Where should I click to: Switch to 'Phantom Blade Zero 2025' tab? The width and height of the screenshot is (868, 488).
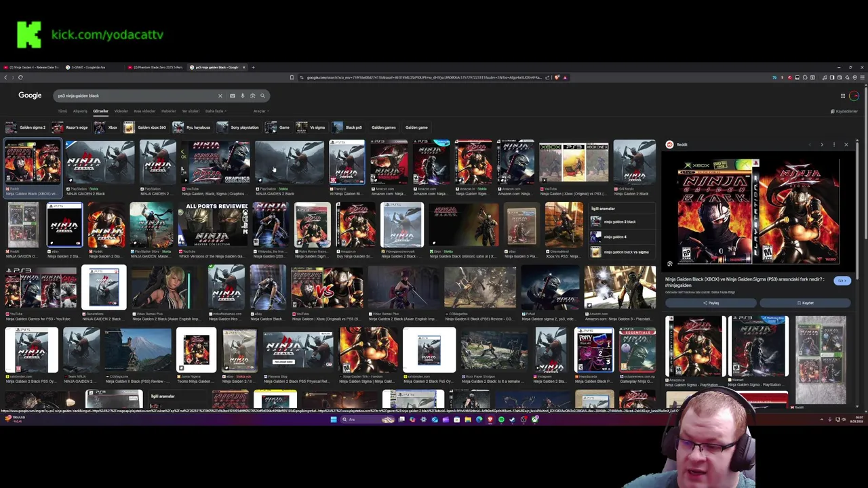[157, 67]
